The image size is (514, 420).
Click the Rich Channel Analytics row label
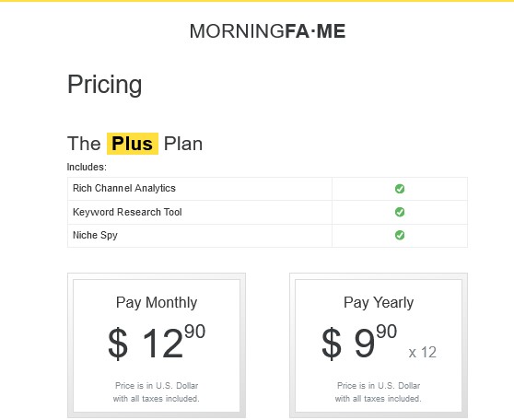point(124,188)
